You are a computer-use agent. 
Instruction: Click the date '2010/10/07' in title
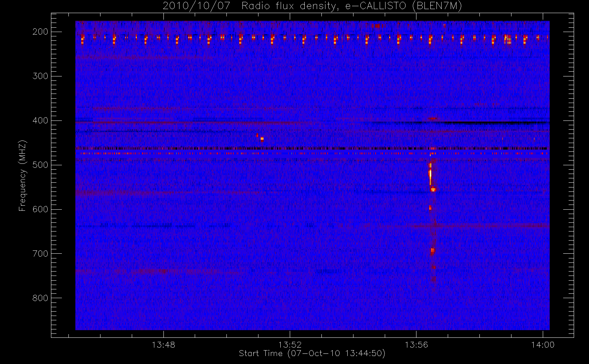coord(197,6)
